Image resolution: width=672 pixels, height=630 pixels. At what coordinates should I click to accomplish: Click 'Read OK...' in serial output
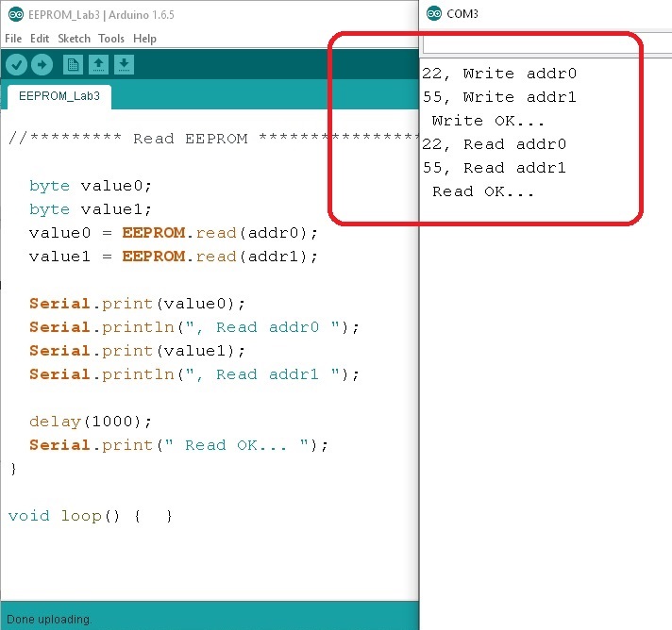pyautogui.click(x=483, y=191)
